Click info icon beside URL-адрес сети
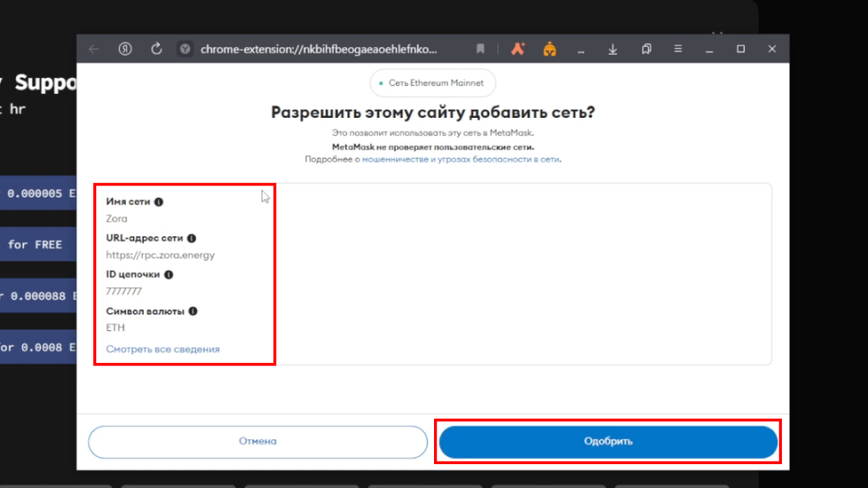The image size is (868, 488). tap(192, 239)
